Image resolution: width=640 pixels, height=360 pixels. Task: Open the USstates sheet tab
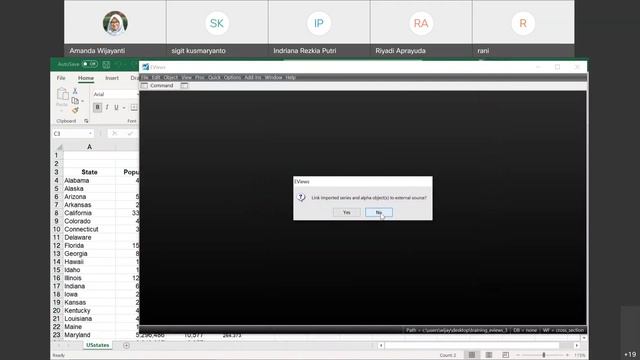pyautogui.click(x=98, y=345)
